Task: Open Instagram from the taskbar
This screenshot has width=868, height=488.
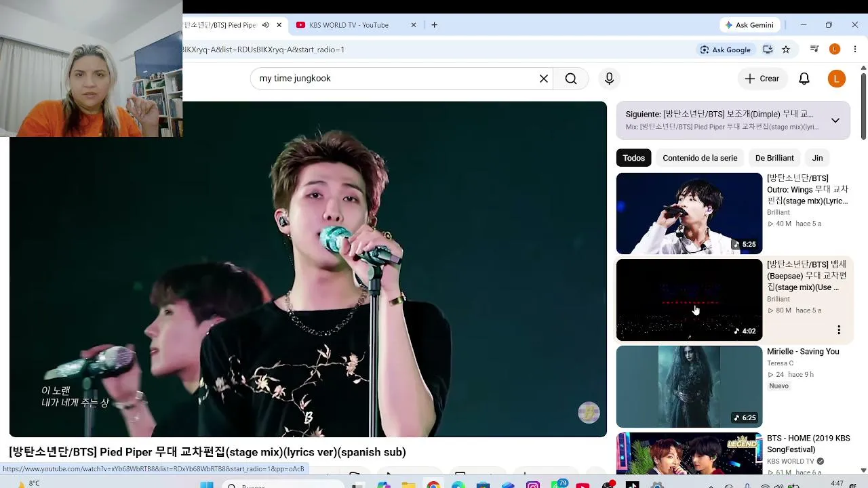Action: point(533,485)
